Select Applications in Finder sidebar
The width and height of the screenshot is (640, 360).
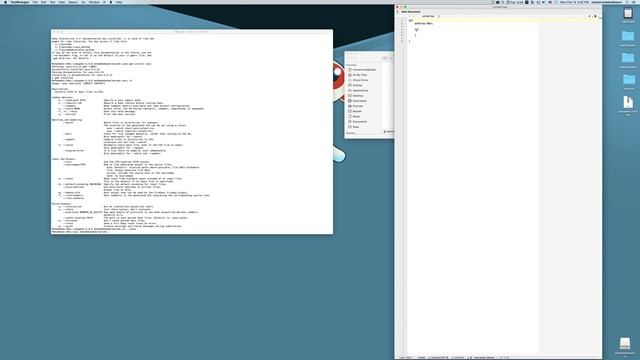pos(360,90)
